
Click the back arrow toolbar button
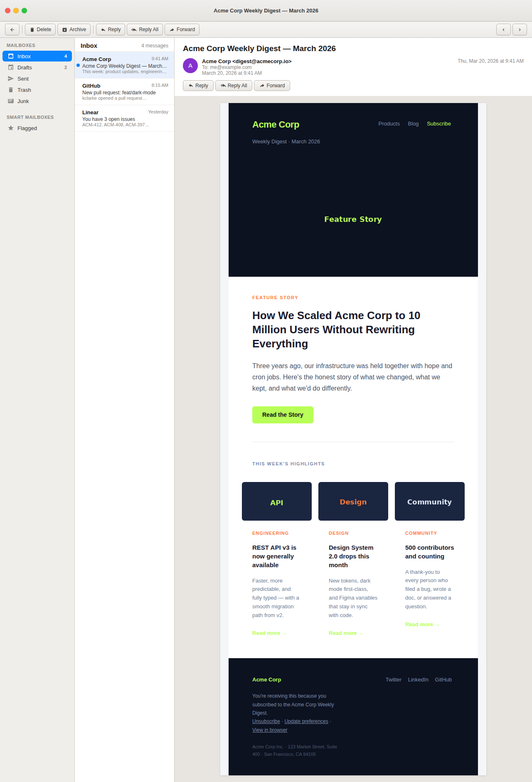click(x=12, y=30)
